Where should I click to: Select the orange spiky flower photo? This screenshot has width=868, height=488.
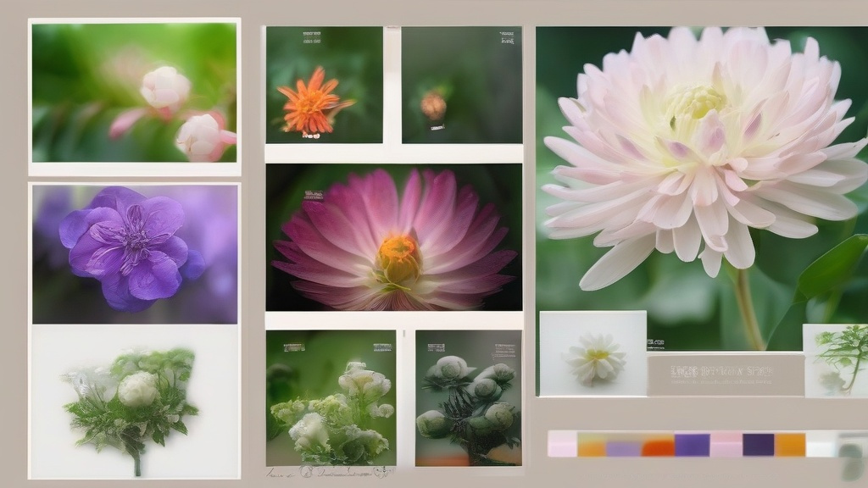325,85
